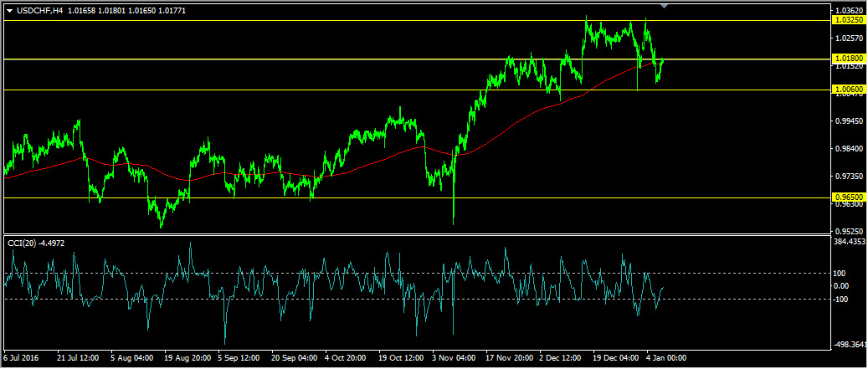The width and height of the screenshot is (868, 369).
Task: Click the 0.99450 value on price scale
Action: coord(848,121)
